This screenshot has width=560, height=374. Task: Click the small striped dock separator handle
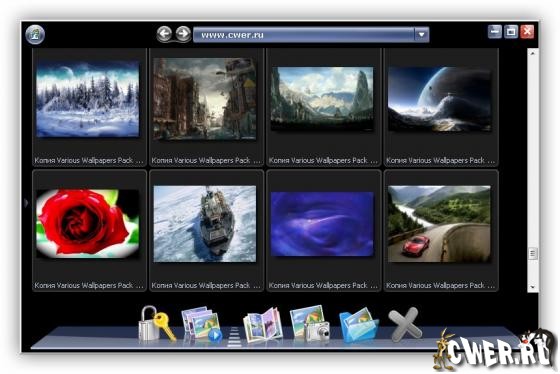pyautogui.click(x=234, y=336)
